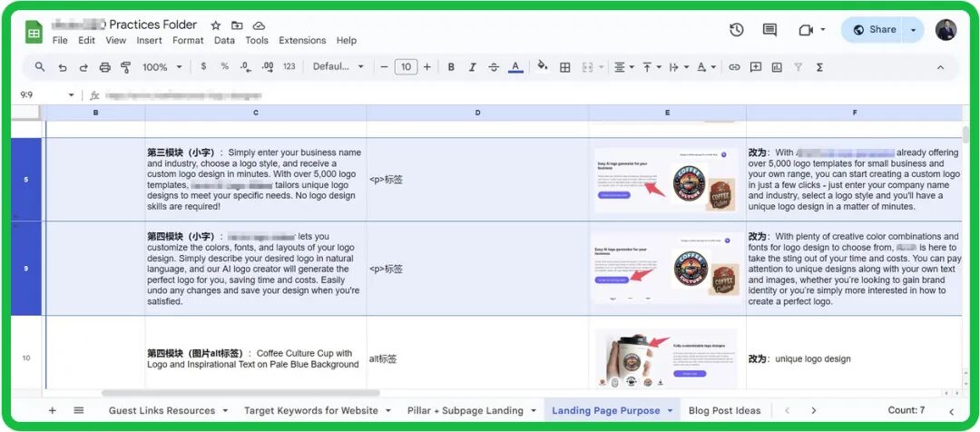Viewport: 980px width, 432px height.
Task: Add a new sheet with plus button
Action: tap(52, 410)
